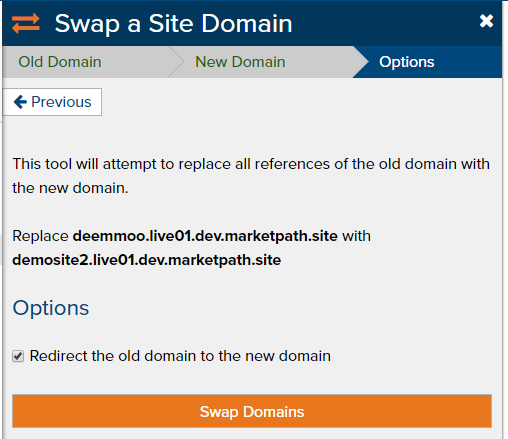508x439 pixels.
Task: Click the word 'with' after the old domain
Action: pyautogui.click(x=356, y=236)
